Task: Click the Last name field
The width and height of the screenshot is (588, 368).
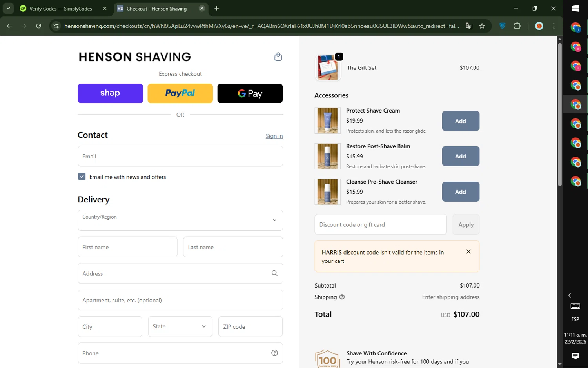Action: 233,247
